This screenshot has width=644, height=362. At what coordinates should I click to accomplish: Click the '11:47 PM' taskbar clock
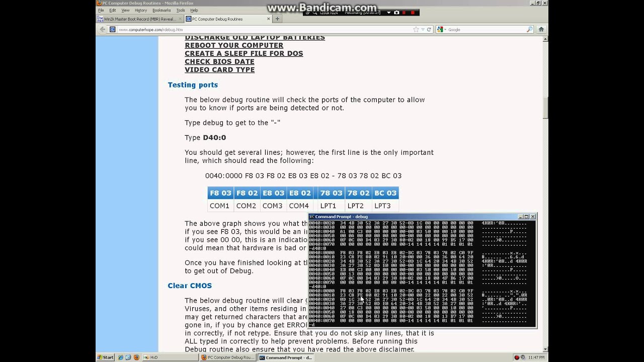coord(536,357)
